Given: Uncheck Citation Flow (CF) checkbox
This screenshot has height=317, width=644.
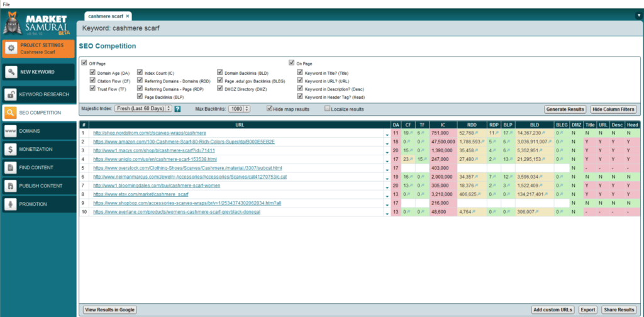Looking at the screenshot, I should click(92, 81).
